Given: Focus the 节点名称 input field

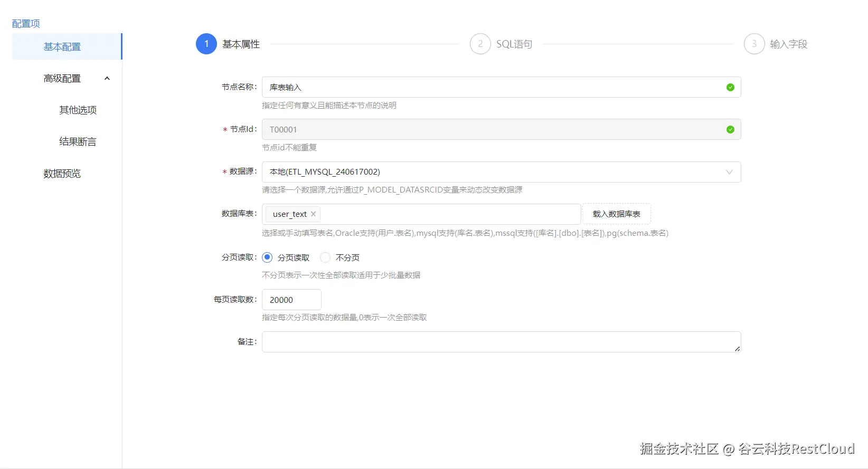Looking at the screenshot, I should click(x=501, y=87).
